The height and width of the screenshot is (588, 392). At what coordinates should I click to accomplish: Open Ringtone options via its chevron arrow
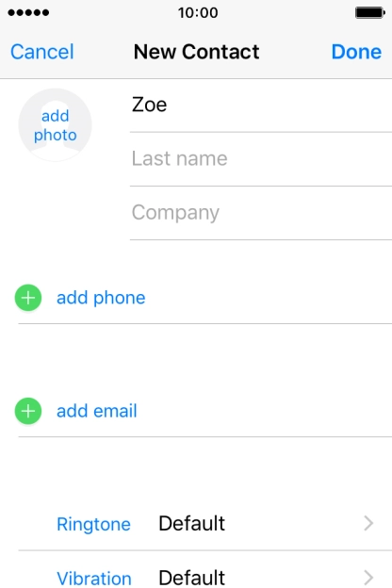(368, 523)
